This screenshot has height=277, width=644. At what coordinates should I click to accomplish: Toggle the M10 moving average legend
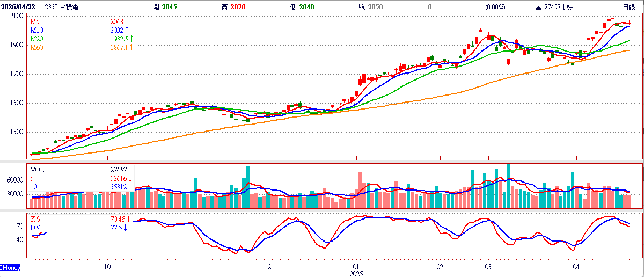[36, 31]
